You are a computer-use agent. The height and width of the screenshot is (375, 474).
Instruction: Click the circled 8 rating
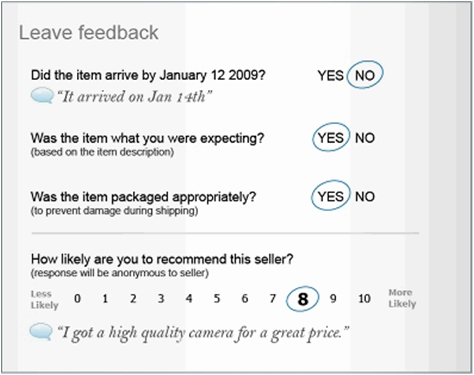tap(303, 299)
